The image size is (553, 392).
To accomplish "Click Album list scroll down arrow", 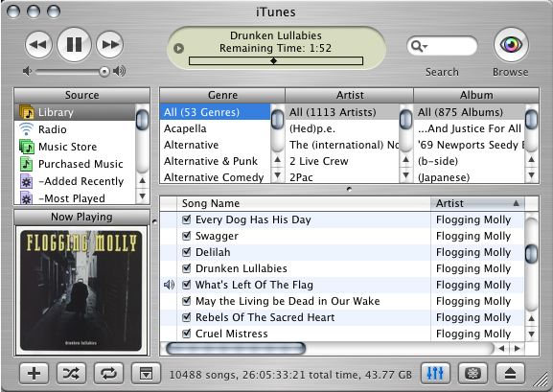I will [532, 175].
